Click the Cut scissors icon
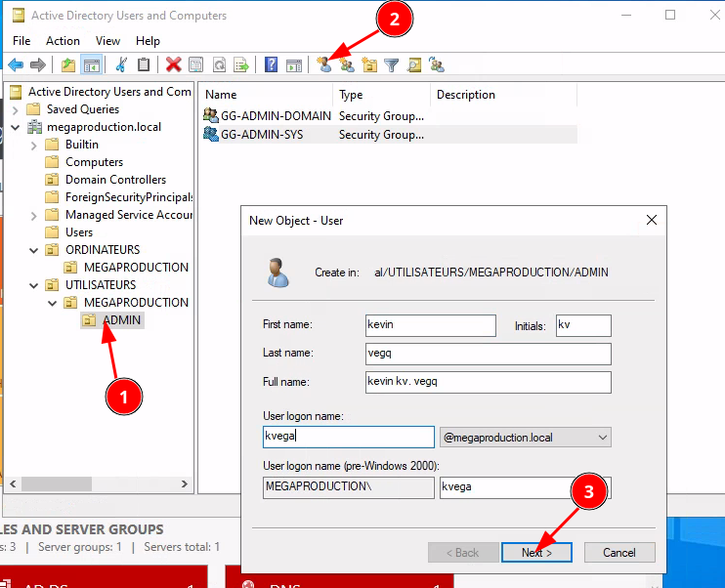The height and width of the screenshot is (588, 725). pyautogui.click(x=121, y=65)
